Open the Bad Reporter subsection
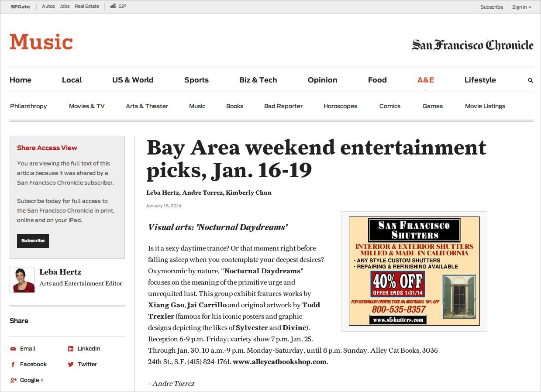 pyautogui.click(x=283, y=106)
